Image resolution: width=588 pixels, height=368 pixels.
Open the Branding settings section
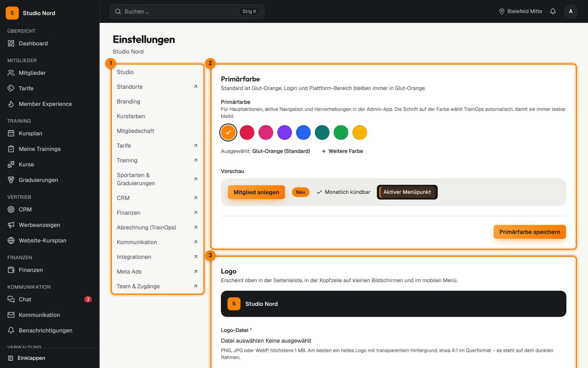(x=157, y=101)
